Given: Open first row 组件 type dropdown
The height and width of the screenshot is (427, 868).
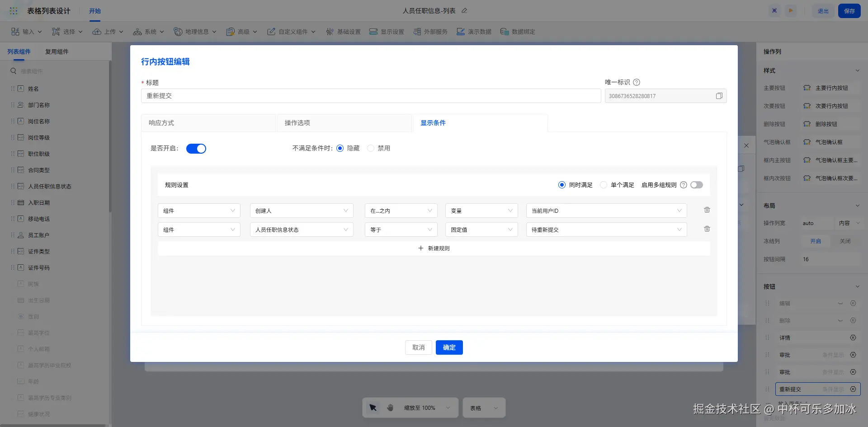Looking at the screenshot, I should coord(199,211).
